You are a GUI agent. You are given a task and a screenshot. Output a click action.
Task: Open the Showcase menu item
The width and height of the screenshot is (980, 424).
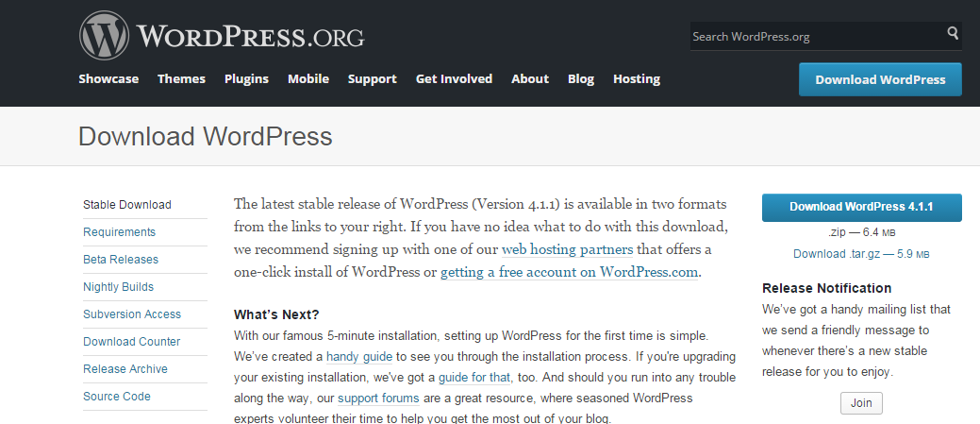(108, 79)
